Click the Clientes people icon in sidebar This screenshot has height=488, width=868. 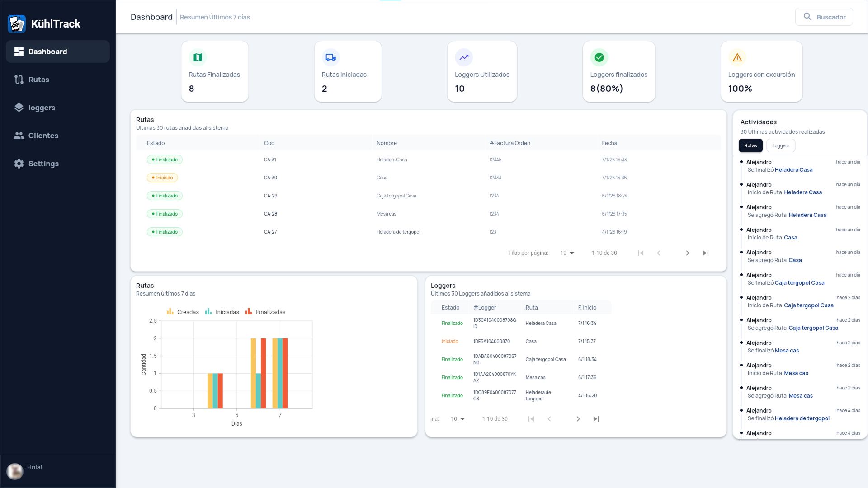pyautogui.click(x=19, y=136)
